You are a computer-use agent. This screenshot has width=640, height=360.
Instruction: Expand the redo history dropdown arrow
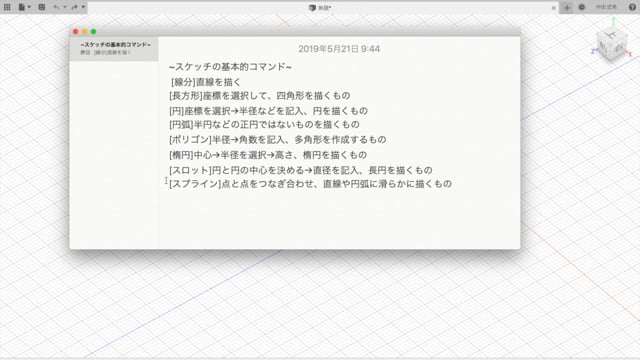83,7
